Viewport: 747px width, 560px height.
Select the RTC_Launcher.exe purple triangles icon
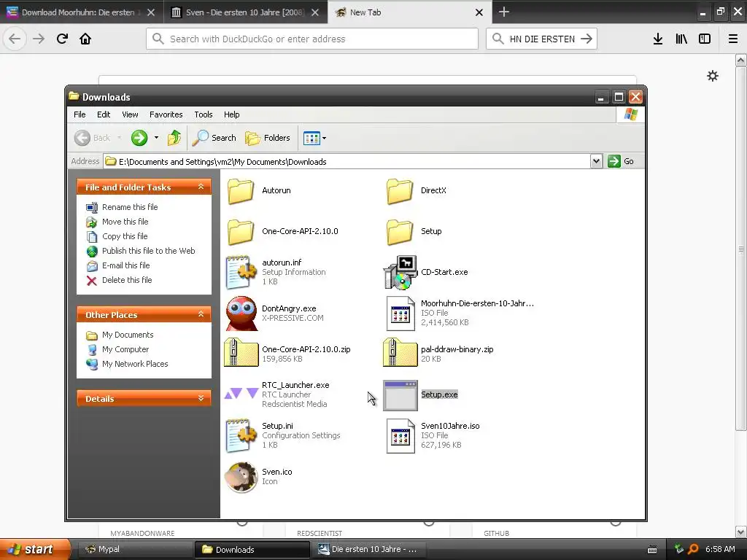pyautogui.click(x=241, y=394)
